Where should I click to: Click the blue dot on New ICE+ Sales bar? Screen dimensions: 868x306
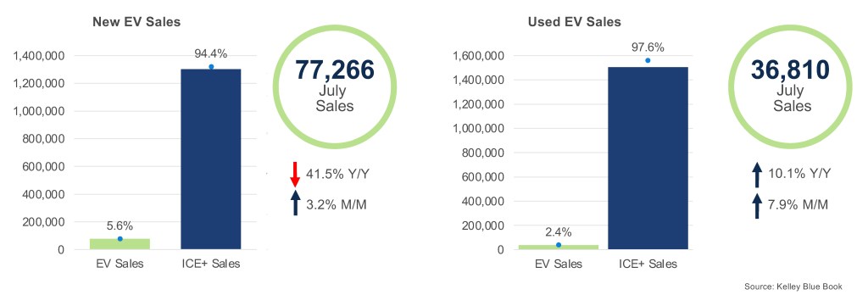tap(211, 67)
